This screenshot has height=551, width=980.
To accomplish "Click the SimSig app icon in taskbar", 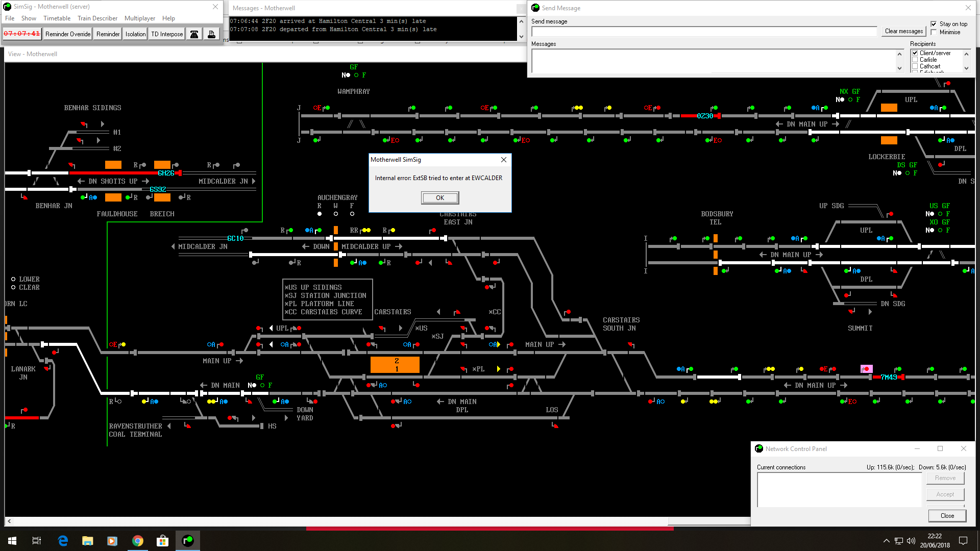I will point(188,541).
